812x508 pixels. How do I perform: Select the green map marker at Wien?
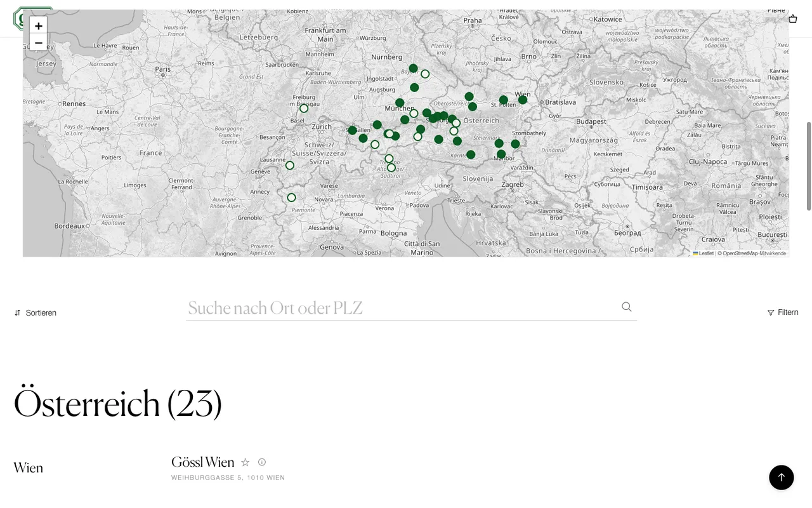pyautogui.click(x=523, y=100)
